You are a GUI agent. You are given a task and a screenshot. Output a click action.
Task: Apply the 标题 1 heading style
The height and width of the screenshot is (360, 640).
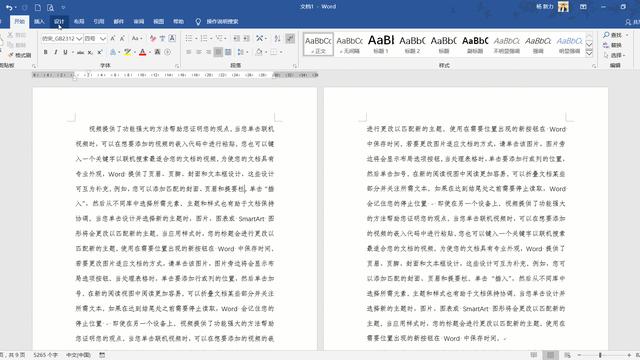pos(381,44)
